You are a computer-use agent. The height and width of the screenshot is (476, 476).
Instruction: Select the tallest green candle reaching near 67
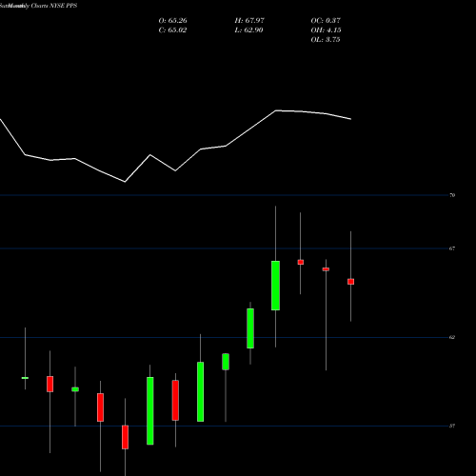(x=275, y=286)
